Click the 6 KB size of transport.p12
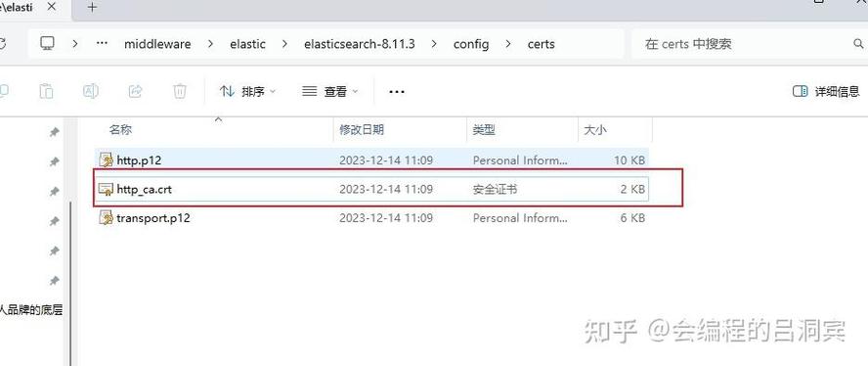Screen dimensions: 868x366 pyautogui.click(x=632, y=218)
